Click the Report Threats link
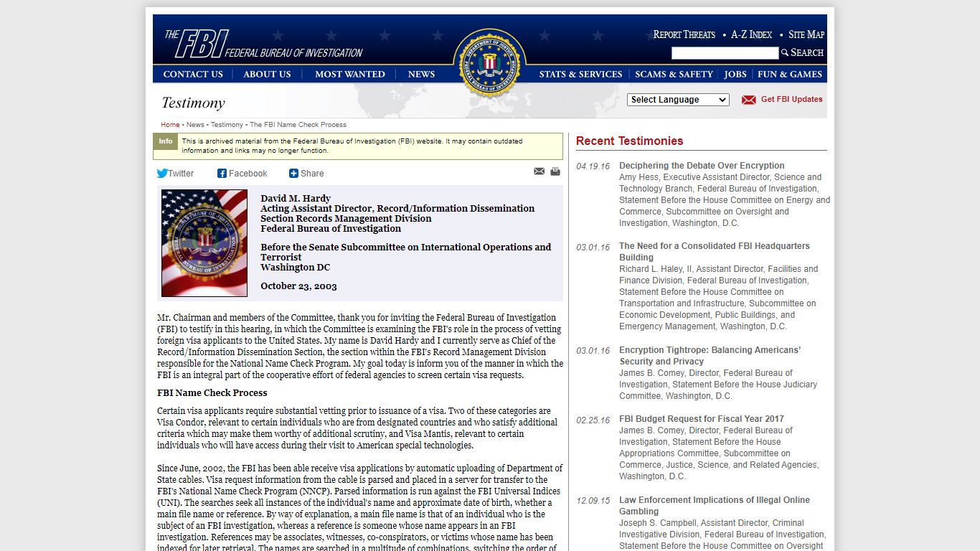This screenshot has height=551, width=980. [x=684, y=34]
